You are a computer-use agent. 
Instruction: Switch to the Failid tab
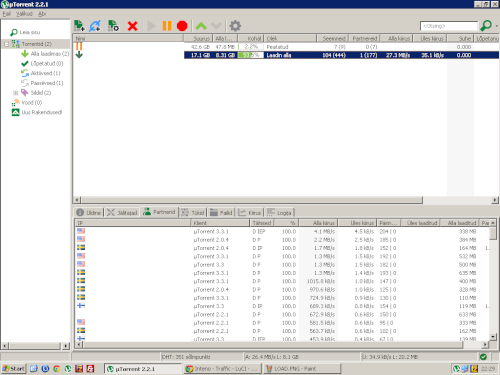pos(221,213)
